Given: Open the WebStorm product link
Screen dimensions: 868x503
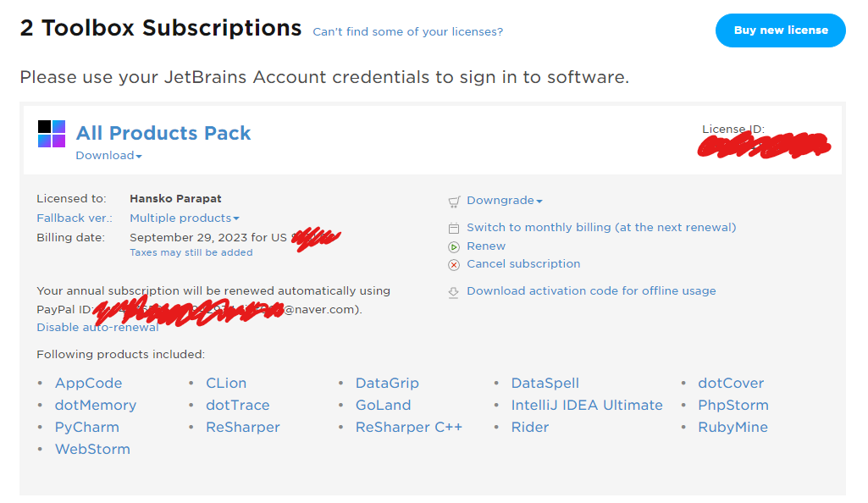Looking at the screenshot, I should click(x=92, y=450).
